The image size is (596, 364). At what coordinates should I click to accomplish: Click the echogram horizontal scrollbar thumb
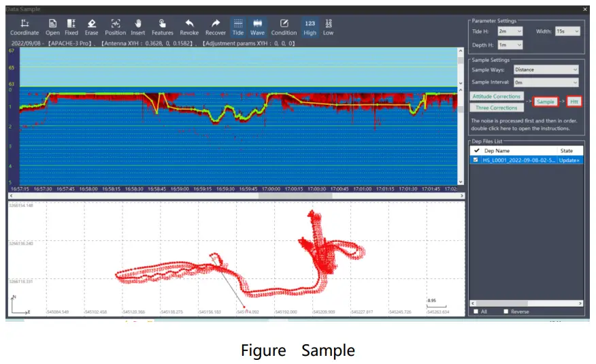click(295, 196)
